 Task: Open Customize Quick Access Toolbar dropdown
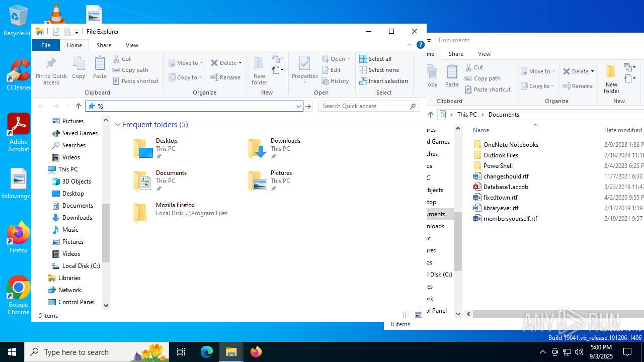point(76,32)
